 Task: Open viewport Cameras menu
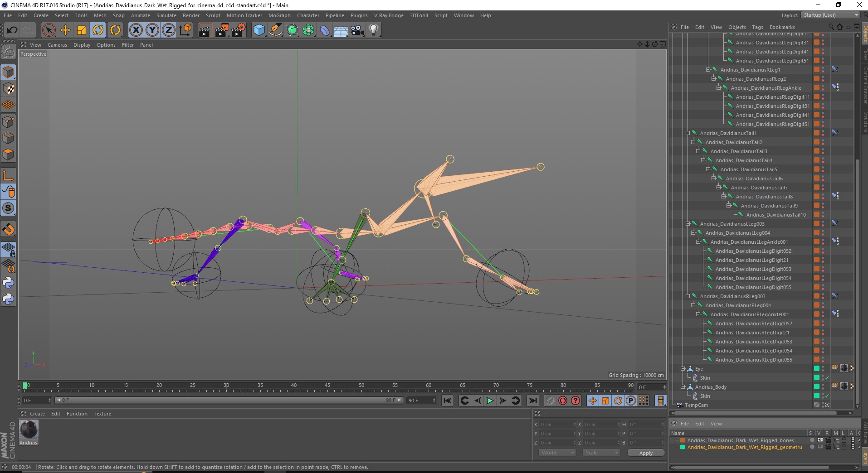click(57, 45)
